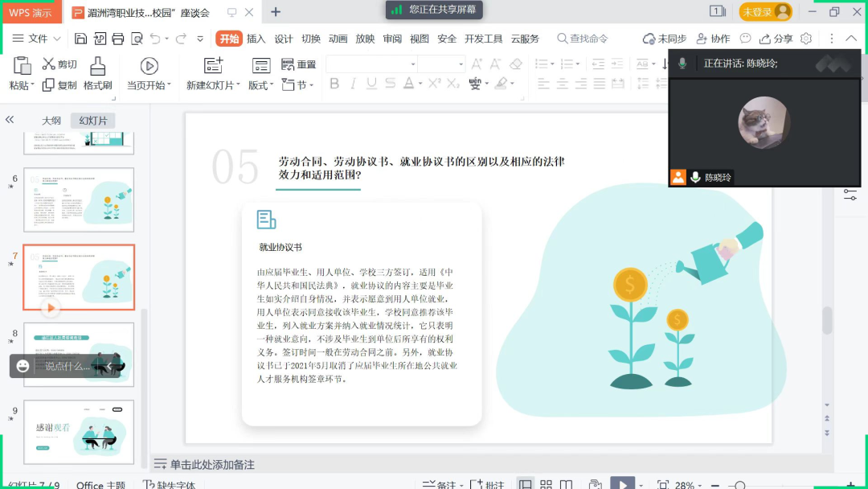Open the zoom 28% dropdown
This screenshot has width=868, height=489.
coord(689,485)
